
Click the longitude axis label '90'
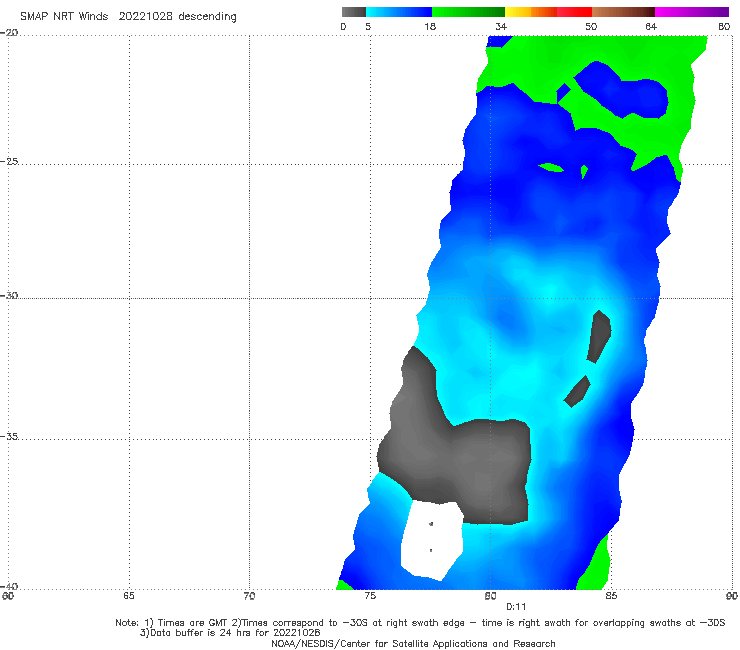732,596
